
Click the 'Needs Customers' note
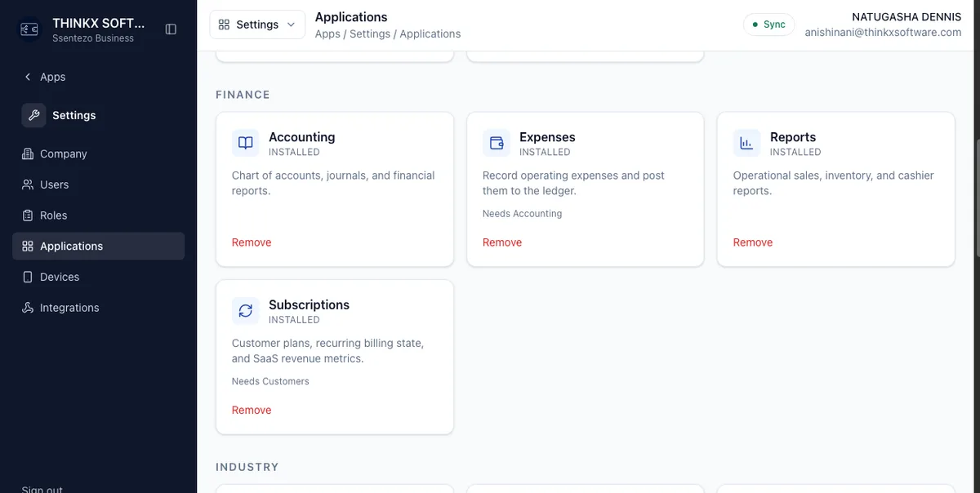tap(270, 381)
